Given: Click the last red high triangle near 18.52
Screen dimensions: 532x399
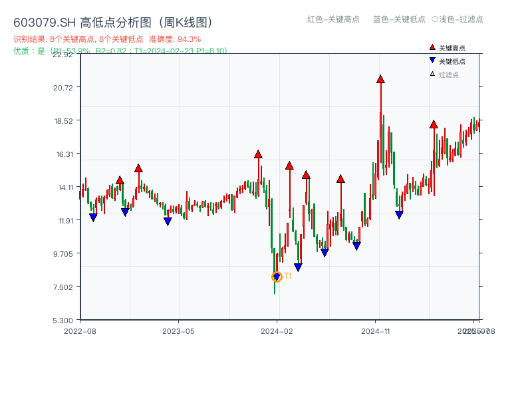Looking at the screenshot, I should click(x=434, y=124).
